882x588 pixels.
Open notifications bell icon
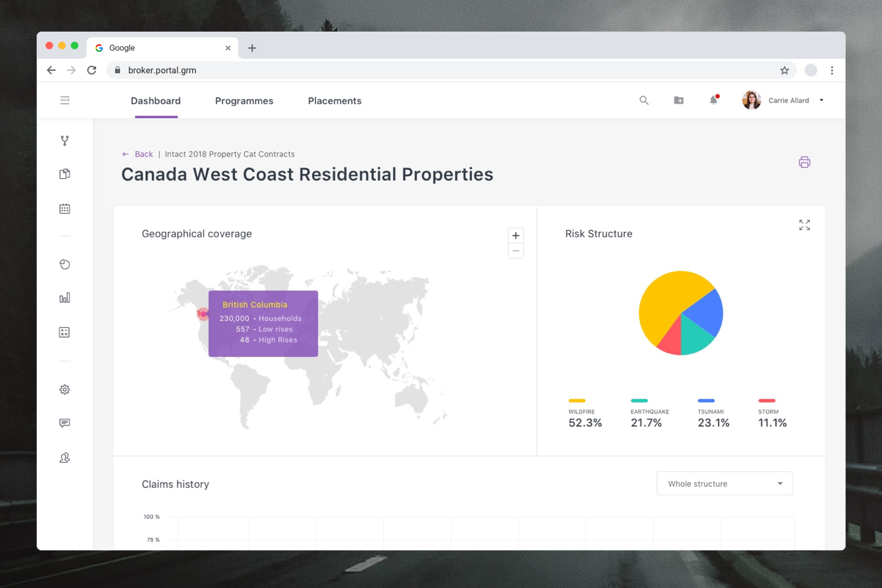(x=714, y=100)
